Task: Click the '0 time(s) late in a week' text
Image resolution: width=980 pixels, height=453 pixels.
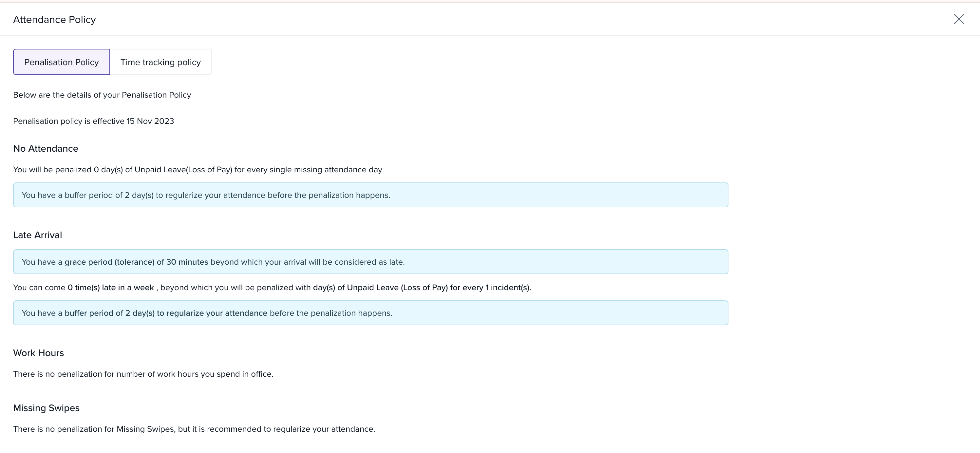Action: coord(110,288)
